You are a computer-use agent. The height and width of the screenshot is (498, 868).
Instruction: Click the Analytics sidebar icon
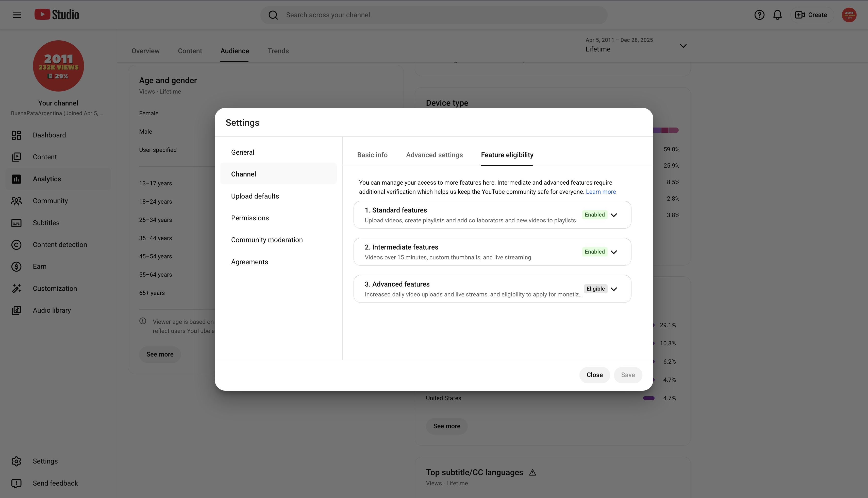click(16, 179)
